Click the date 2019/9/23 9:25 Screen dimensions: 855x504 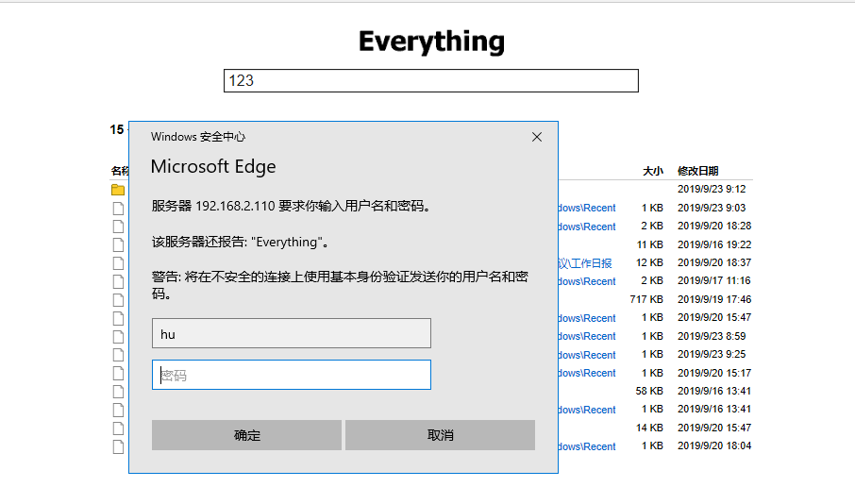point(712,354)
